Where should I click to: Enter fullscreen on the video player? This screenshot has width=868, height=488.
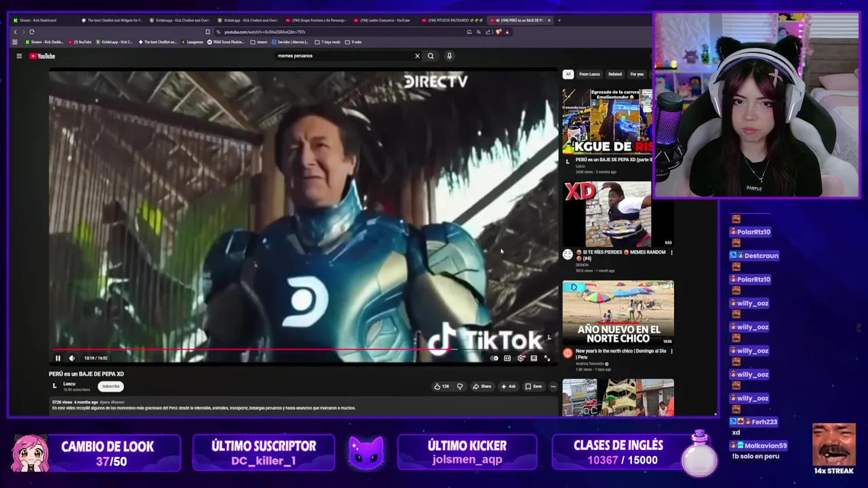pos(547,358)
